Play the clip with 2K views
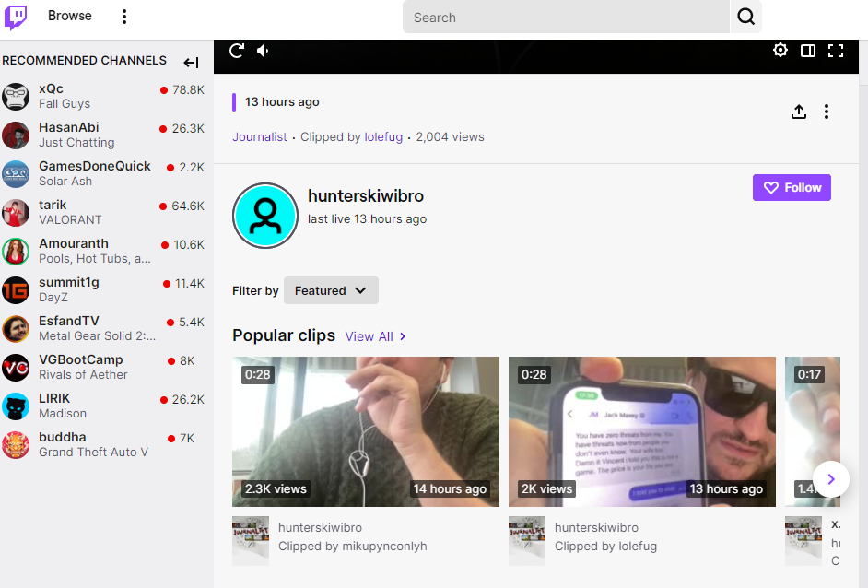 [642, 432]
